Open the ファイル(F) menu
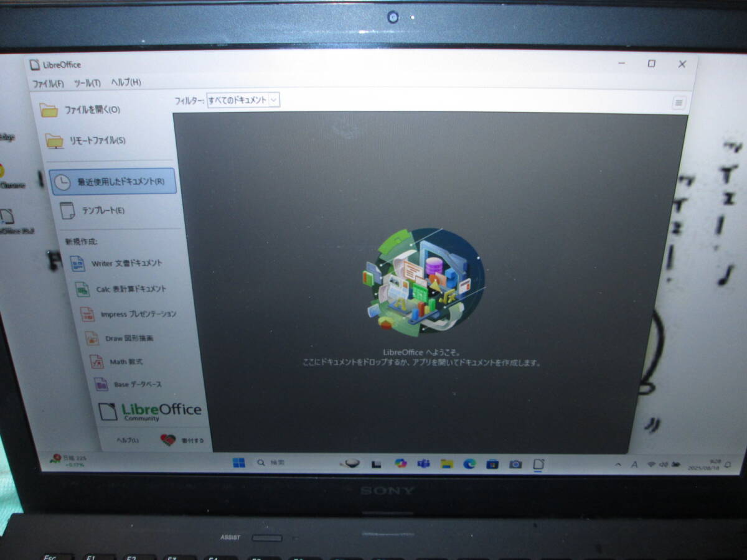The image size is (747, 560). click(48, 83)
